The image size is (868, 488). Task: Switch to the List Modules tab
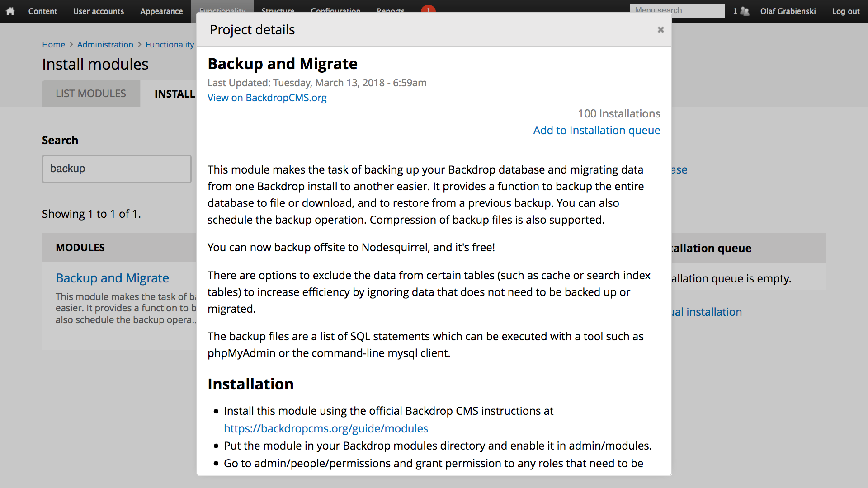coord(90,94)
